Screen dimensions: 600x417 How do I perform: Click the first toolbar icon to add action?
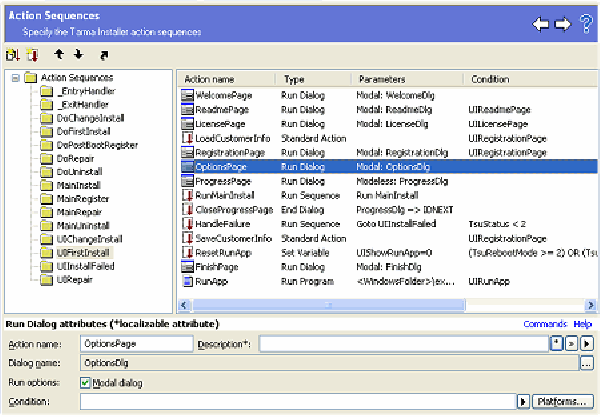pos(13,54)
